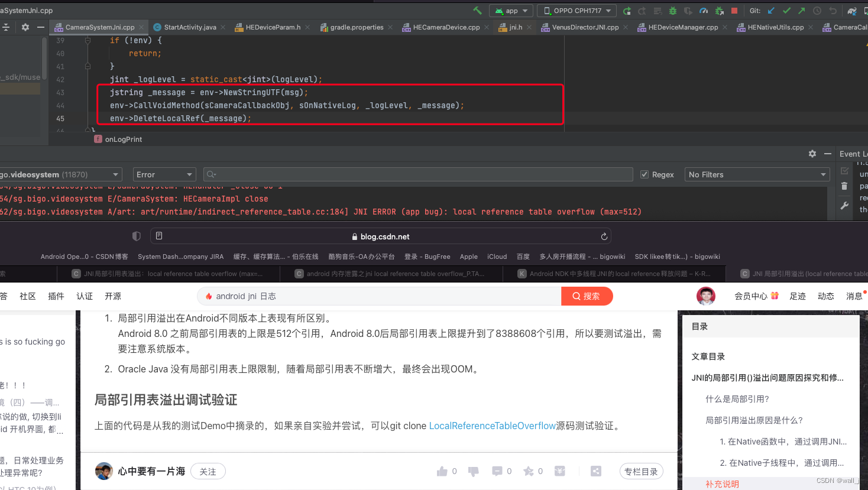Viewport: 868px width, 490px height.
Task: Open the LocalReferenceTableOverflow link
Action: (492, 426)
